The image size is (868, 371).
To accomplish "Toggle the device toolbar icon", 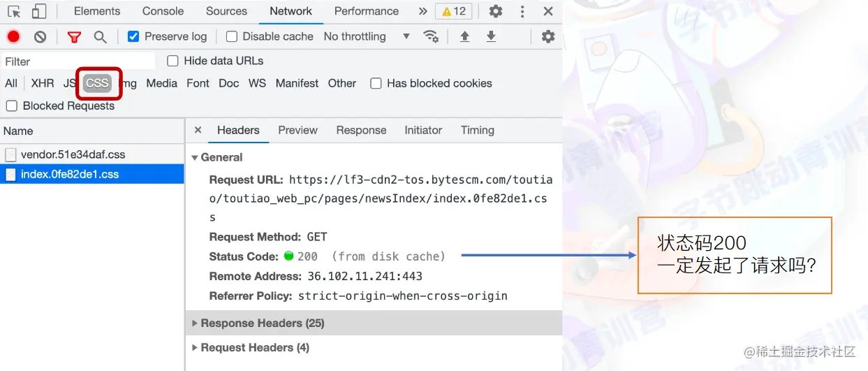I will pyautogui.click(x=39, y=11).
